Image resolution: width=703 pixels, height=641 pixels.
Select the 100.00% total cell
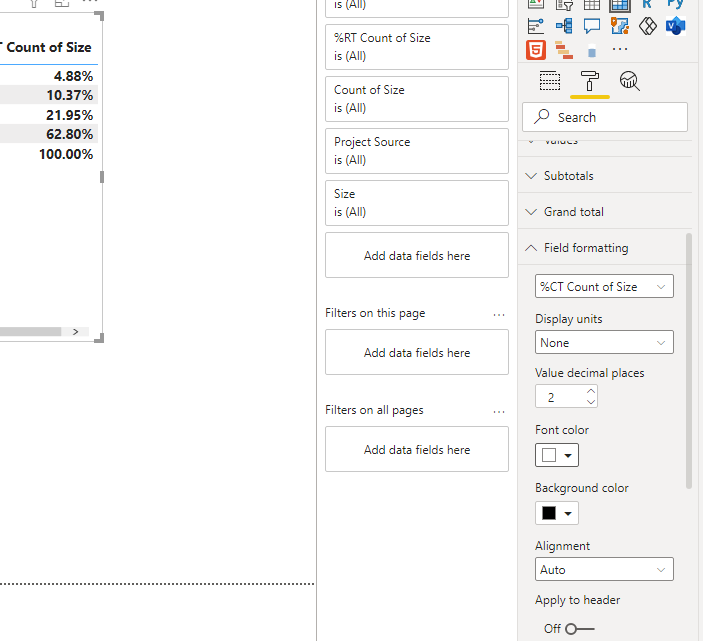point(66,154)
